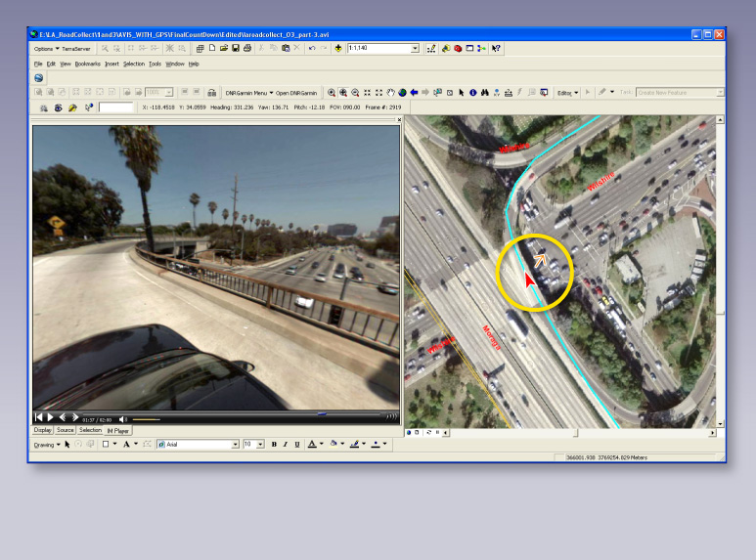Click the Full Extent globe icon
The width and height of the screenshot is (756, 560).
coord(402,93)
